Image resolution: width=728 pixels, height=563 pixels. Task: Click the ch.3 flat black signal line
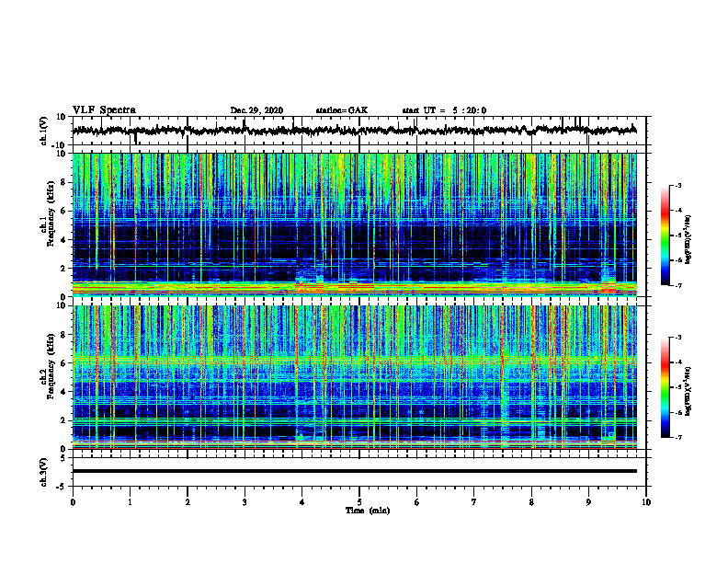[355, 471]
